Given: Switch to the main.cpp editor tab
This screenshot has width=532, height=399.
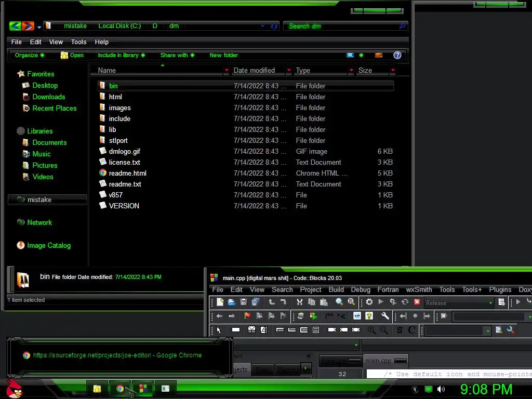Looking at the screenshot, I should pyautogui.click(x=385, y=361).
